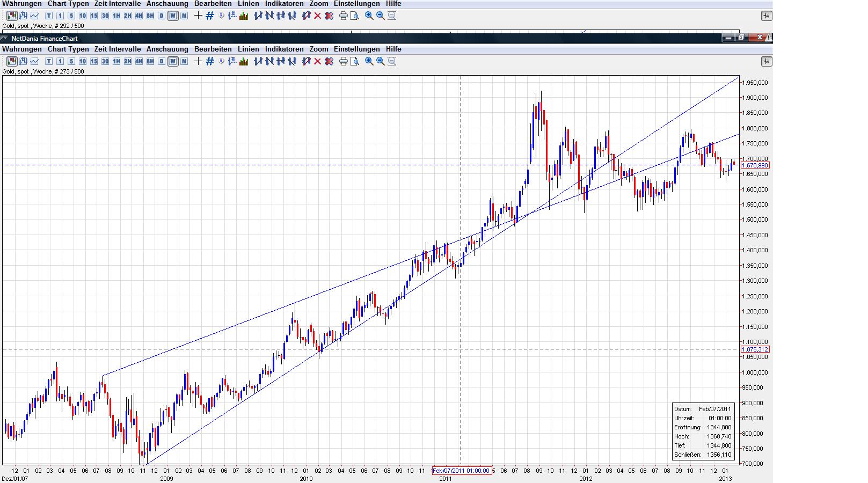Enable crosshair in back window toolbar
This screenshot has width=868, height=483.
(198, 16)
